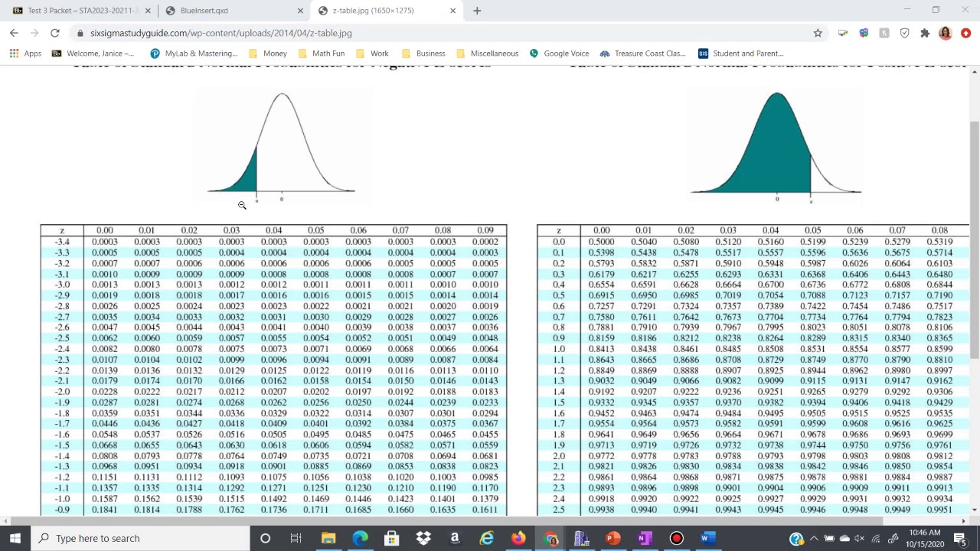Open the Chrome Extensions puzzle icon

pyautogui.click(x=925, y=33)
